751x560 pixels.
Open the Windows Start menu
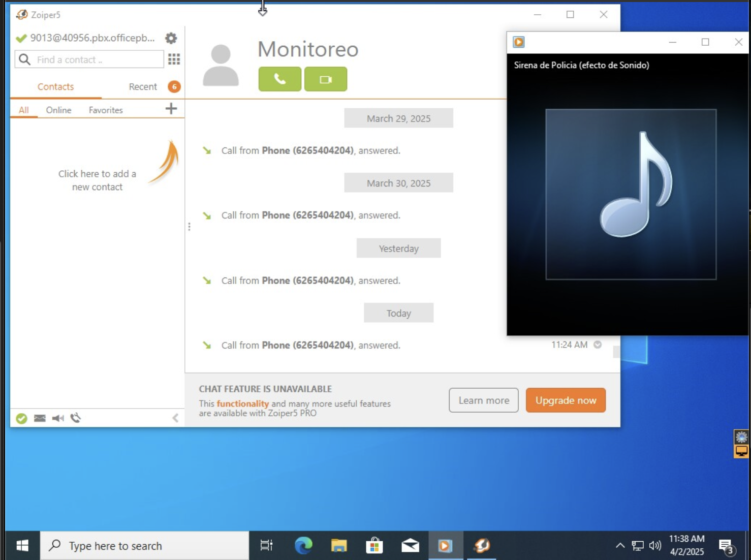click(x=22, y=546)
